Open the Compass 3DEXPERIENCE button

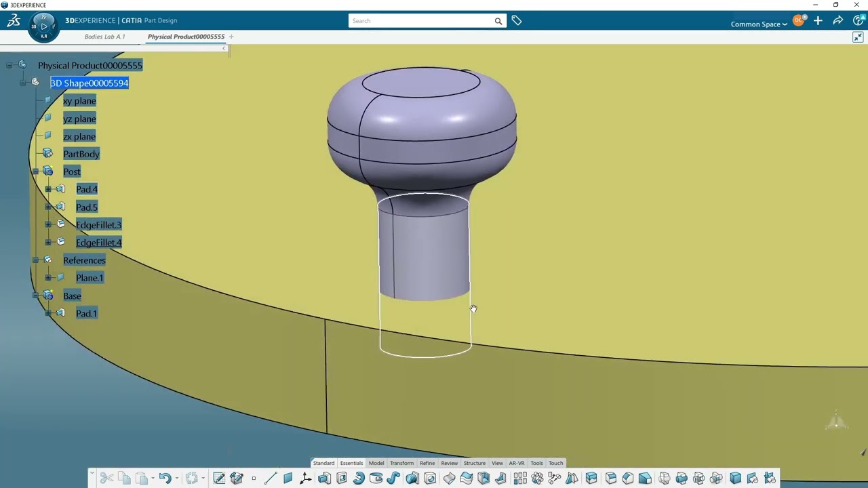pyautogui.click(x=44, y=26)
